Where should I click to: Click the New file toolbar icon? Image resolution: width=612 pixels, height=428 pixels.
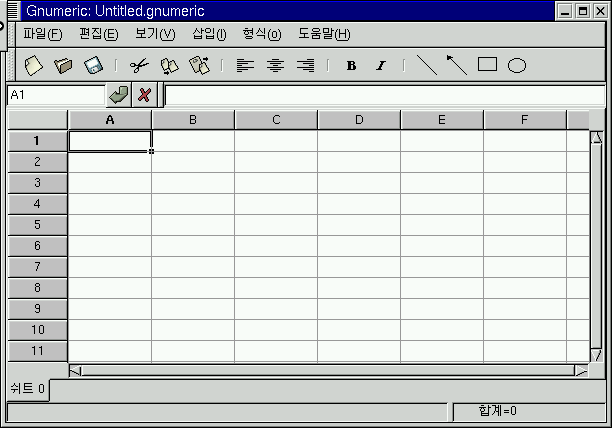[x=34, y=65]
